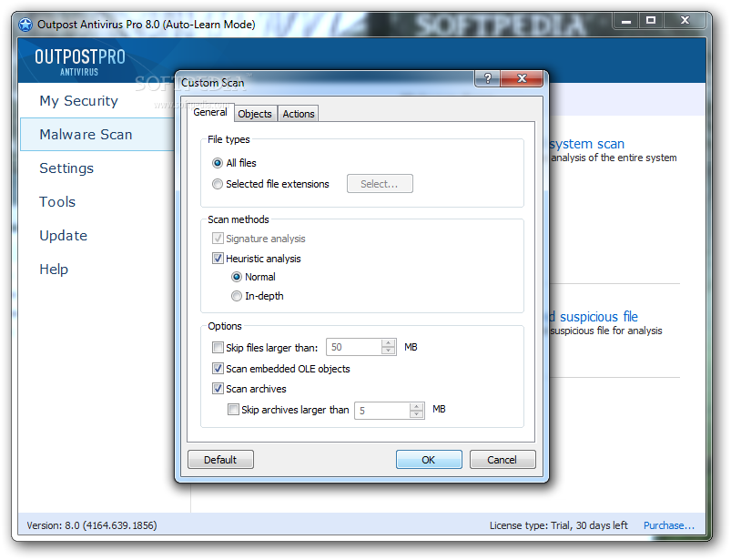Switch to the Actions tab
731x560 pixels.
(x=299, y=114)
